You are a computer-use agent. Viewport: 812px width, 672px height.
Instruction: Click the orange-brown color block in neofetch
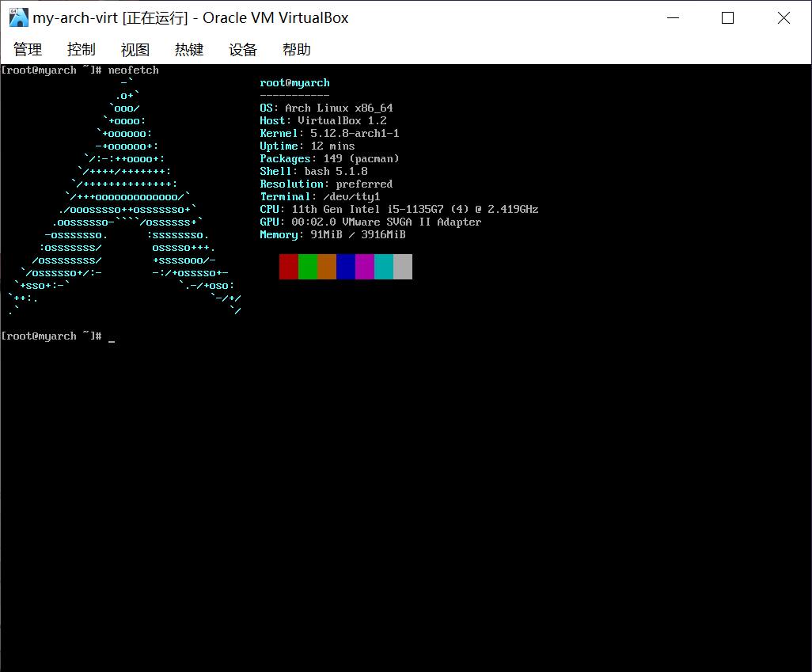click(327, 267)
